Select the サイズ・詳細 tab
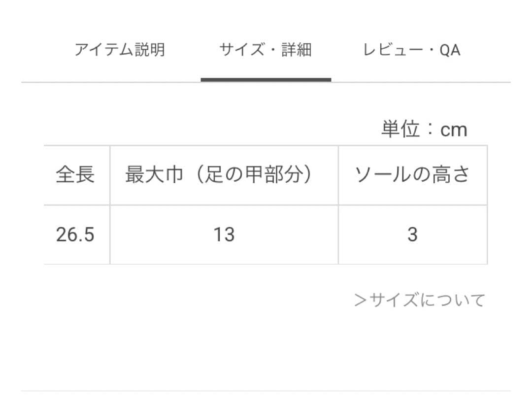 [x=266, y=50]
